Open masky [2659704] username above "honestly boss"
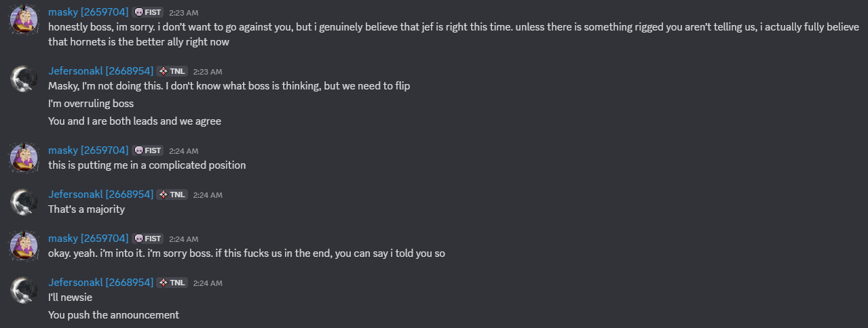The height and width of the screenshot is (328, 868). (88, 12)
